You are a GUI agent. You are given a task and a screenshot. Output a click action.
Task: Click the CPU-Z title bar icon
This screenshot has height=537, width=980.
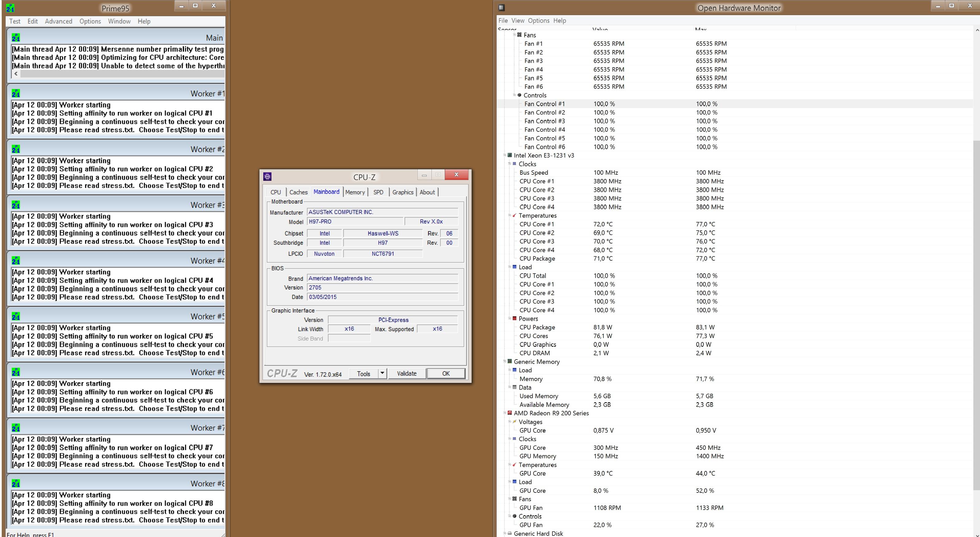coord(267,177)
